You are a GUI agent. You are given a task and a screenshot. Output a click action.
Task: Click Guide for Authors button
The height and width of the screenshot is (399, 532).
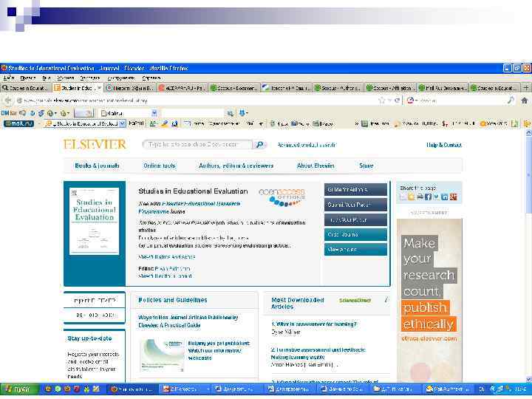(355, 190)
